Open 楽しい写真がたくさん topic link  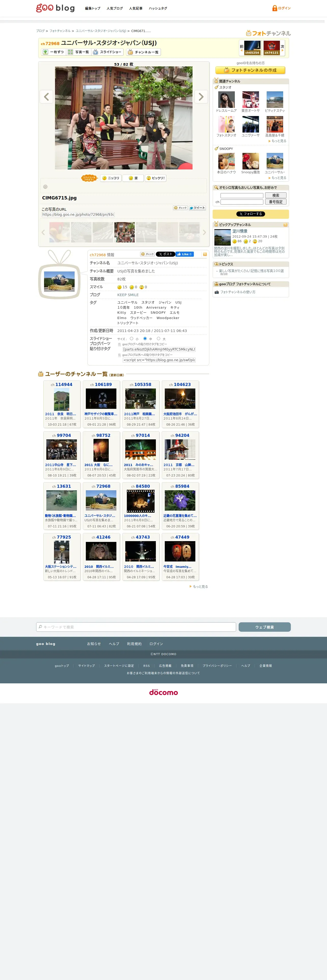(251, 271)
